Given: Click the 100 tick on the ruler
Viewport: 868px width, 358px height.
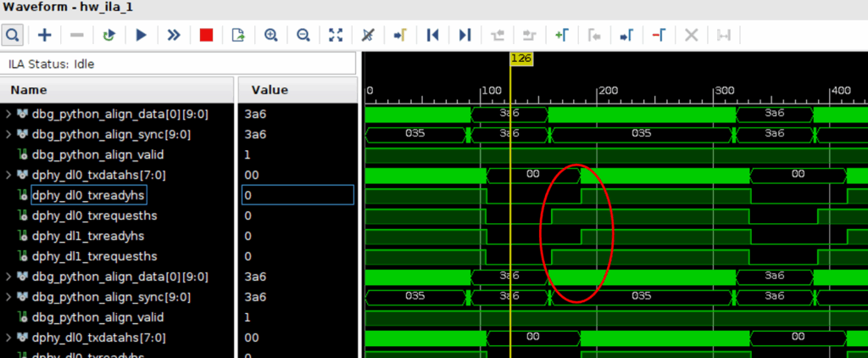Looking at the screenshot, I should tap(492, 90).
